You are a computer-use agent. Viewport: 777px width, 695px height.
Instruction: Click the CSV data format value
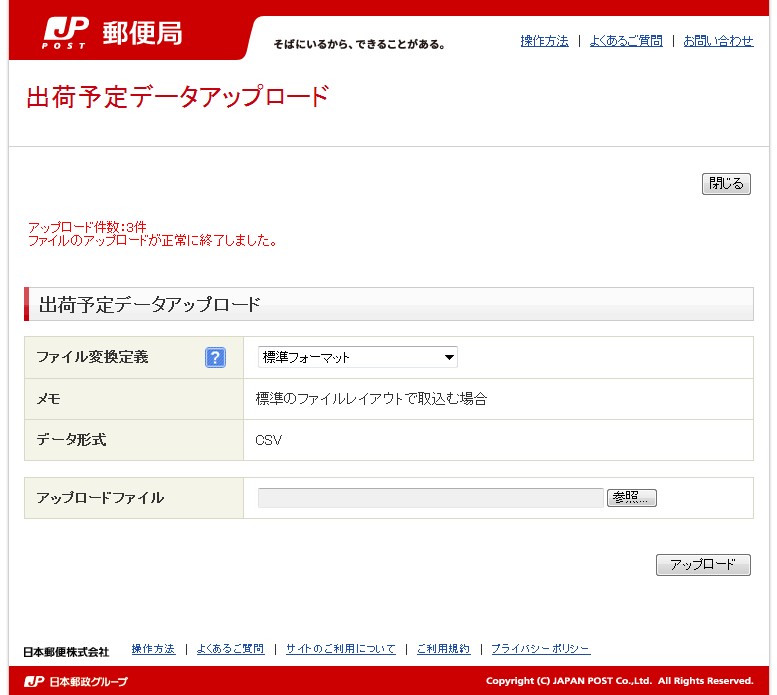click(x=269, y=440)
